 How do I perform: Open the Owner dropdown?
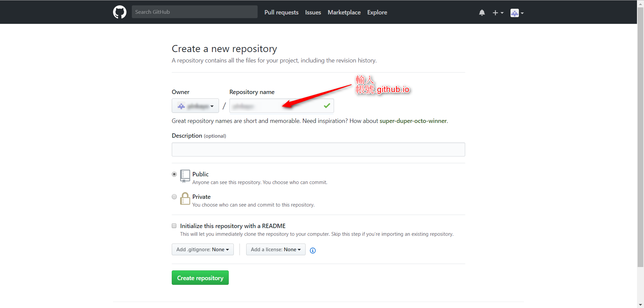(195, 106)
